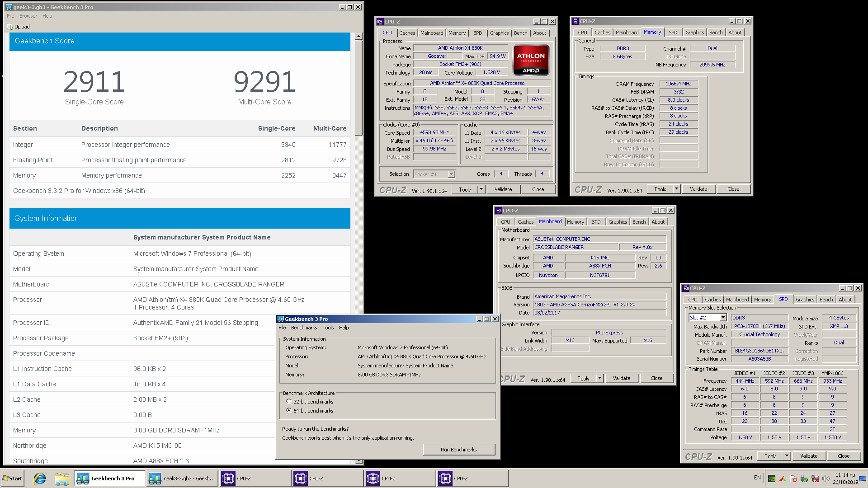The height and width of the screenshot is (488, 868).
Task: Switch to SPD tab in CPU-Z CPU window
Action: [477, 33]
